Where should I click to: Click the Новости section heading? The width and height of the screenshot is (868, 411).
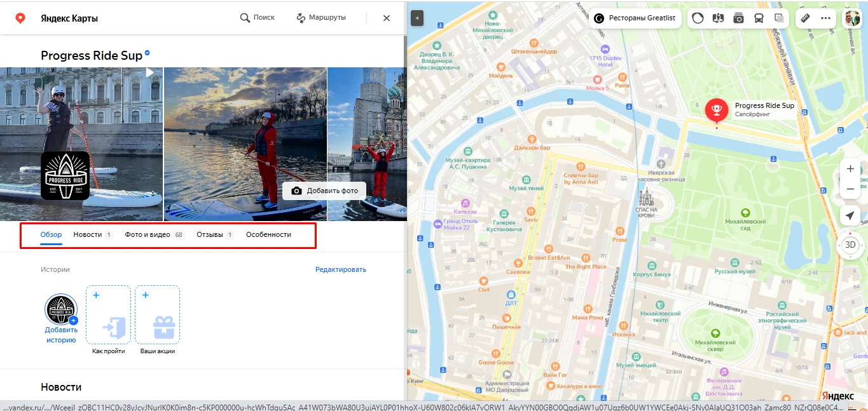(61, 387)
